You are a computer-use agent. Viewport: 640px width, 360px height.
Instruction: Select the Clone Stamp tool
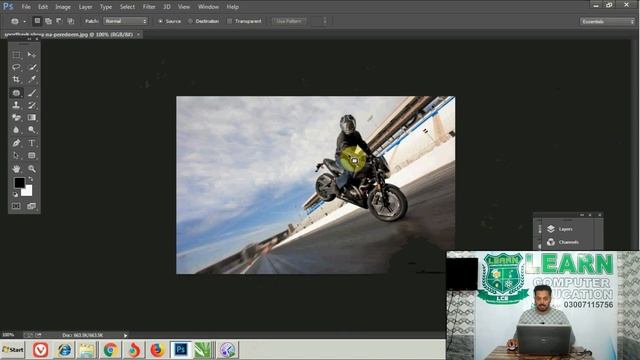(16, 105)
